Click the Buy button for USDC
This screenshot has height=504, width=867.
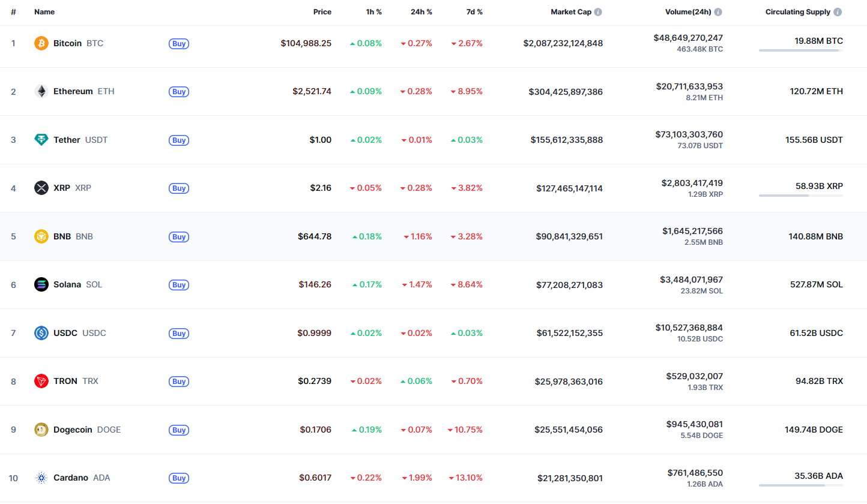(x=179, y=333)
